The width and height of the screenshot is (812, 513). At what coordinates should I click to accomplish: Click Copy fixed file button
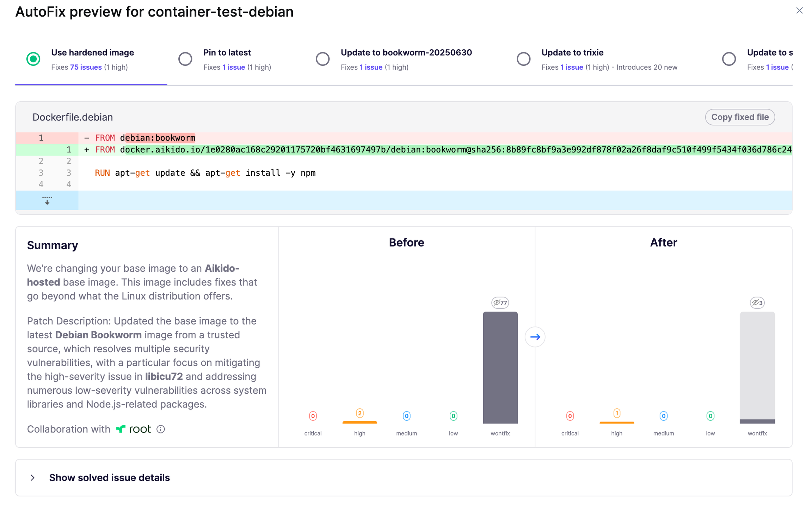[740, 117]
